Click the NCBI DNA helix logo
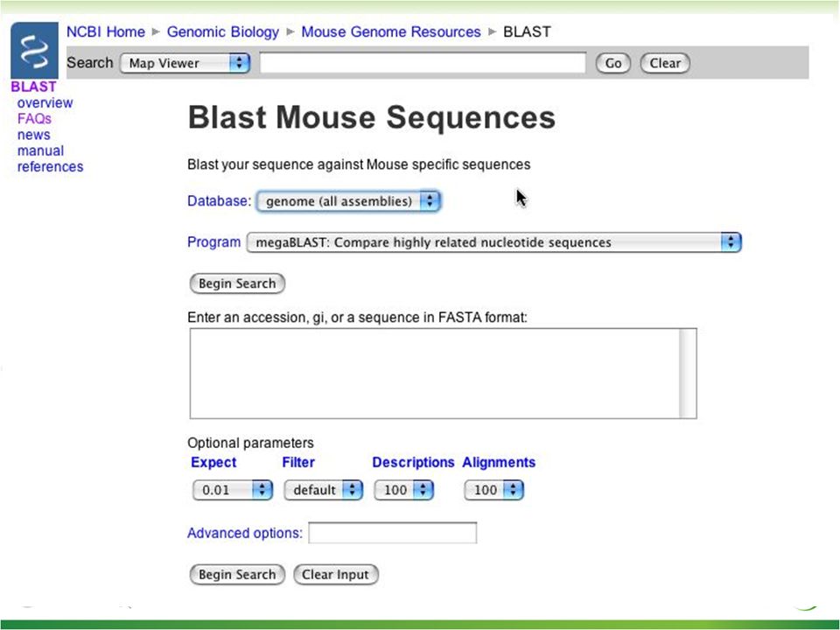The width and height of the screenshot is (840, 630). [x=34, y=51]
